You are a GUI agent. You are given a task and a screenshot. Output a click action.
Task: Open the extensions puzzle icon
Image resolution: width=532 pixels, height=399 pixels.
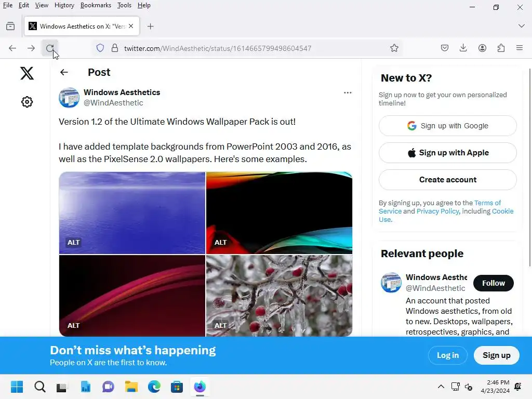[x=501, y=48]
